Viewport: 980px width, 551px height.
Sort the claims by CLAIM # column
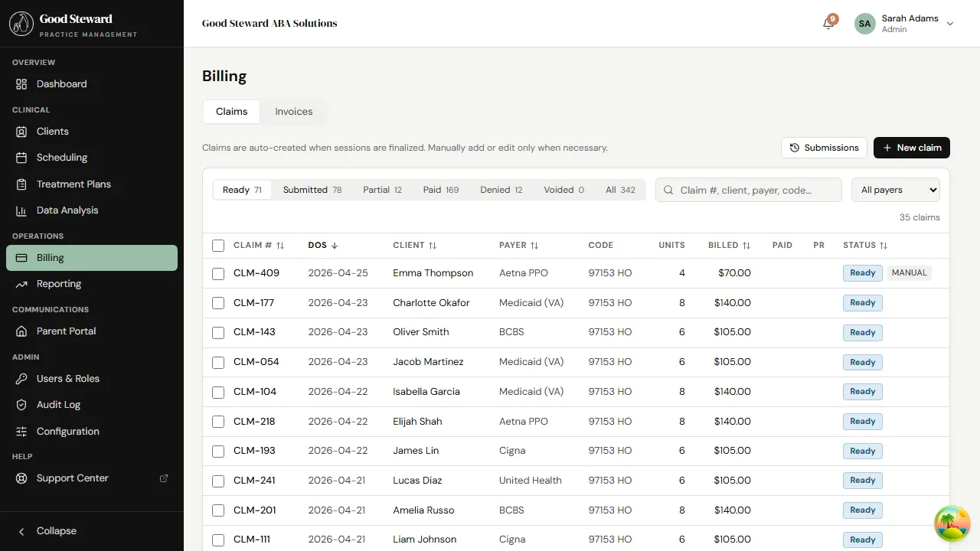259,245
